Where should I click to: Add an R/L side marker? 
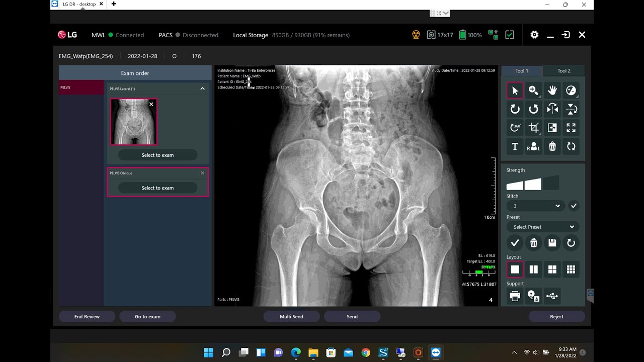tap(533, 146)
